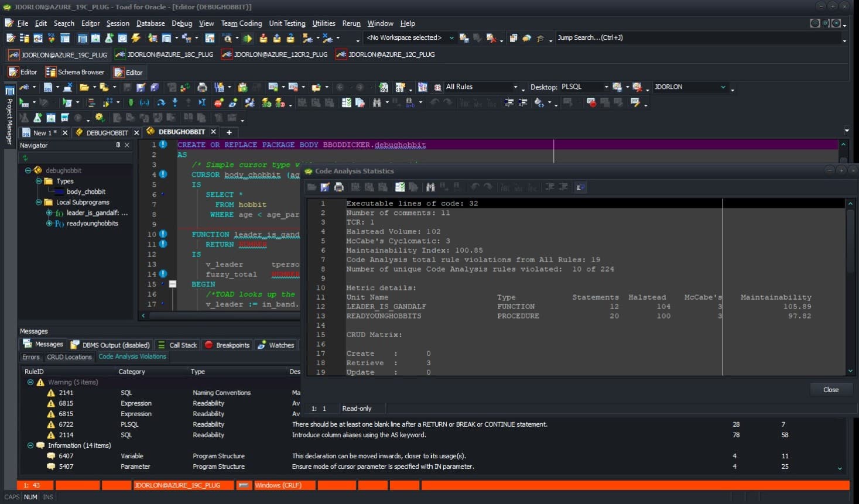The image size is (859, 504).
Task: Click the checklist icon in Code Analysis Statistics toolbar
Action: [400, 187]
